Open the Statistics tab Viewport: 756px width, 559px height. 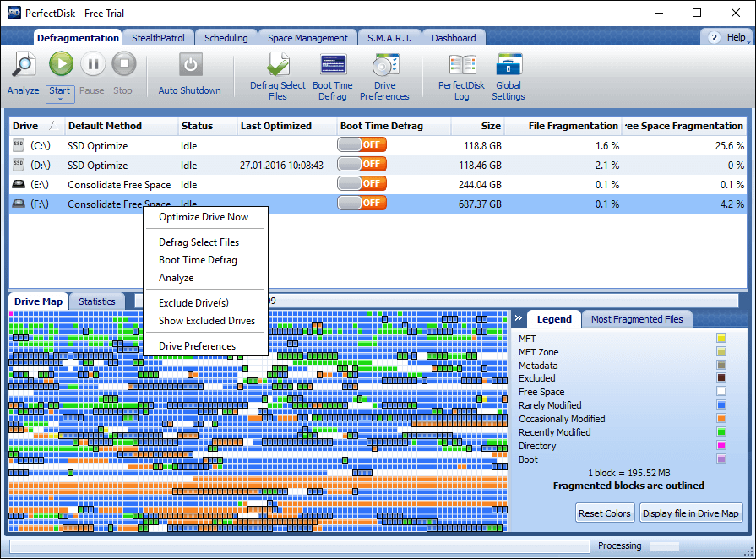tap(97, 301)
